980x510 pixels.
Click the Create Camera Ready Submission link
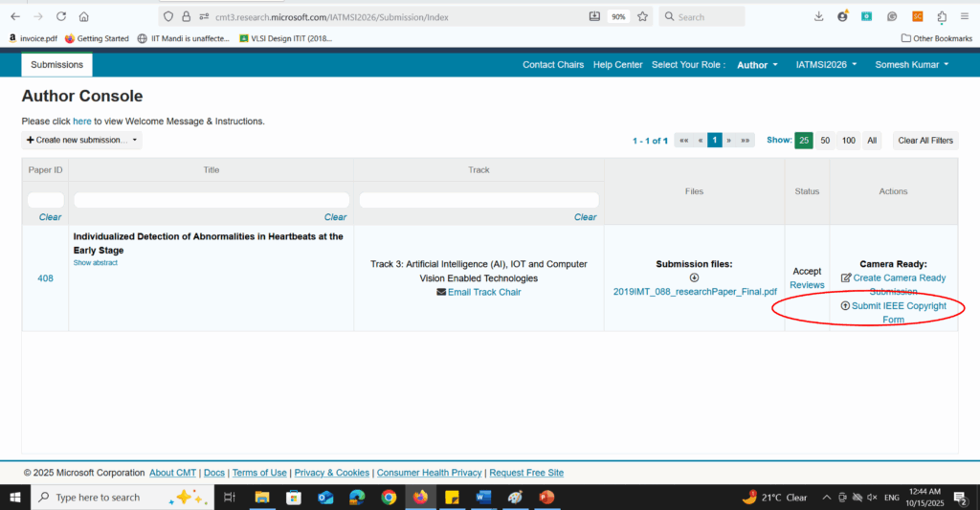coord(899,278)
